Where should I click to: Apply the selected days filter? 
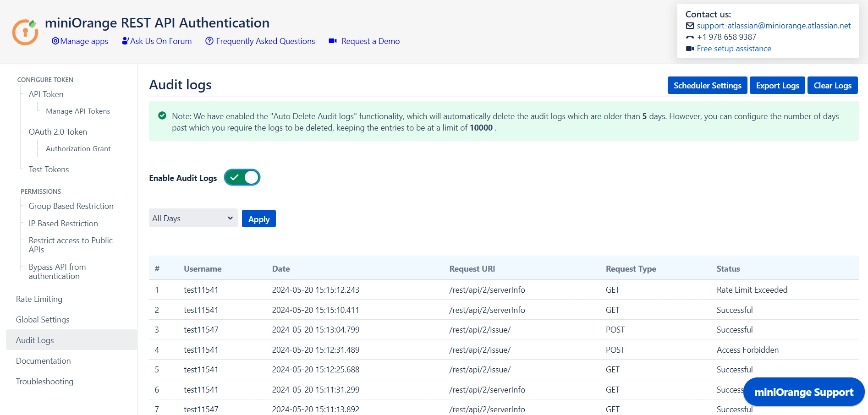pyautogui.click(x=259, y=219)
